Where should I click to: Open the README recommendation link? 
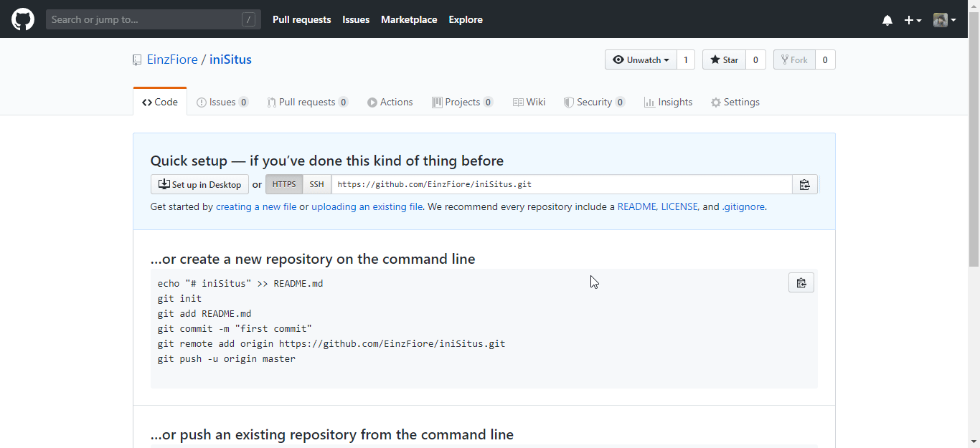pos(637,206)
